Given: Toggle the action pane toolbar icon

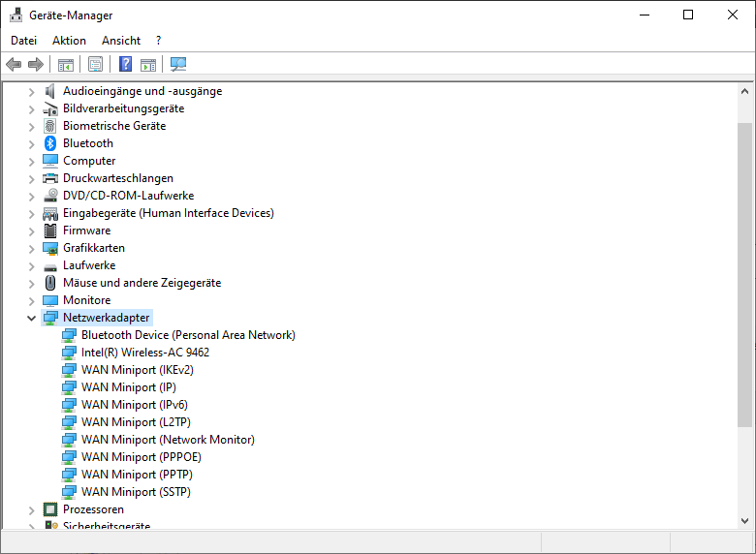Looking at the screenshot, I should click(148, 64).
